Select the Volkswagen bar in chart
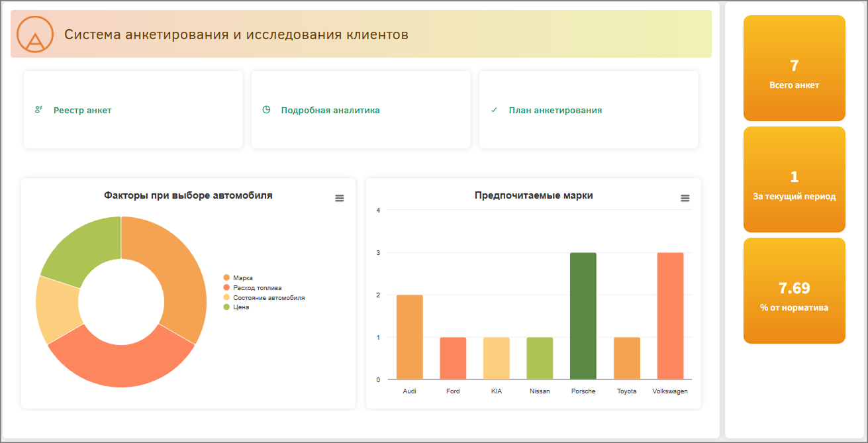The image size is (868, 443). coord(670,316)
